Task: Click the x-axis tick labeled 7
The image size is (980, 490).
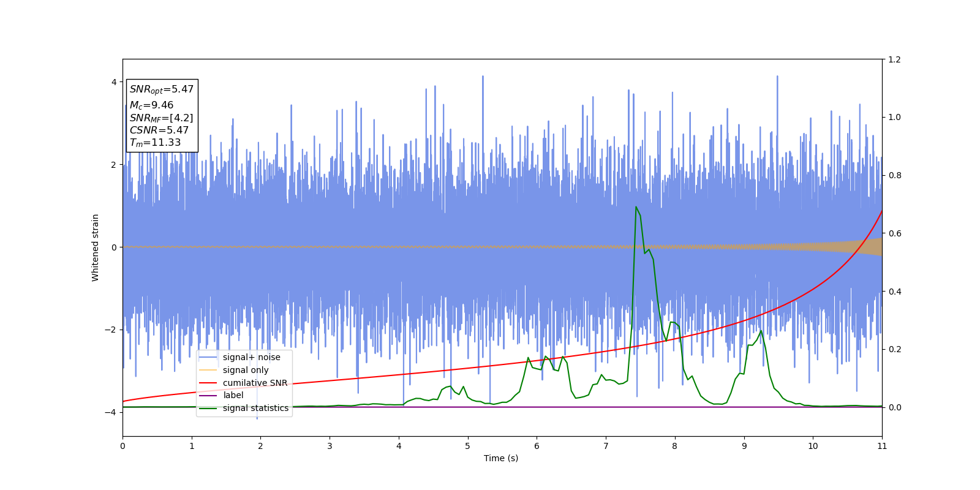Action: [606, 446]
